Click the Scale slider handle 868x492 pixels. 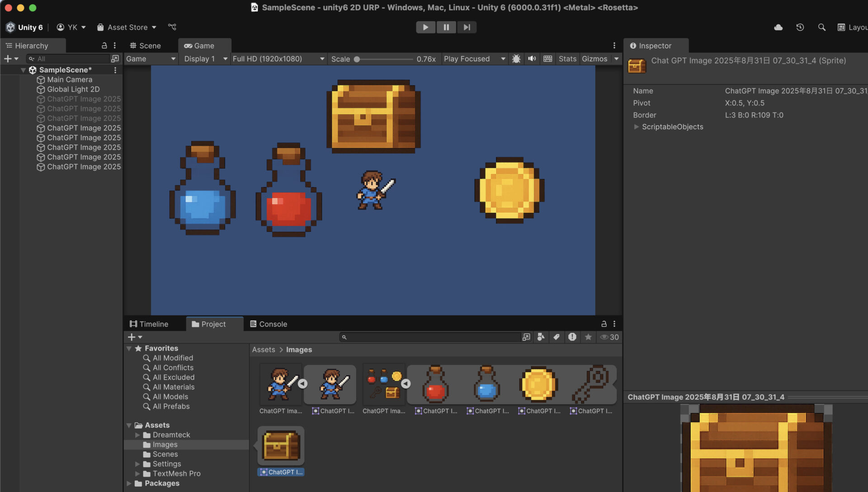[357, 59]
